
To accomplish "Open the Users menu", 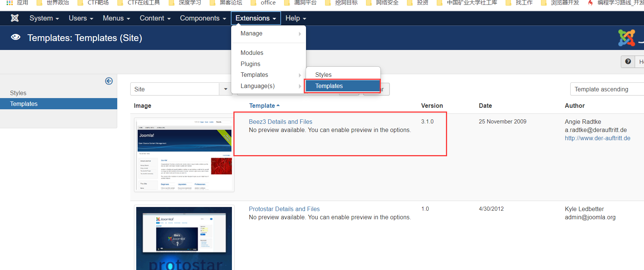I will point(81,18).
